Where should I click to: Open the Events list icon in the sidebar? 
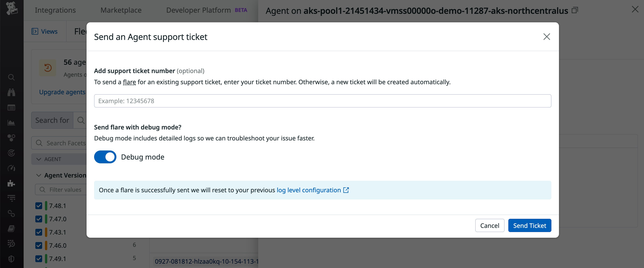12,108
